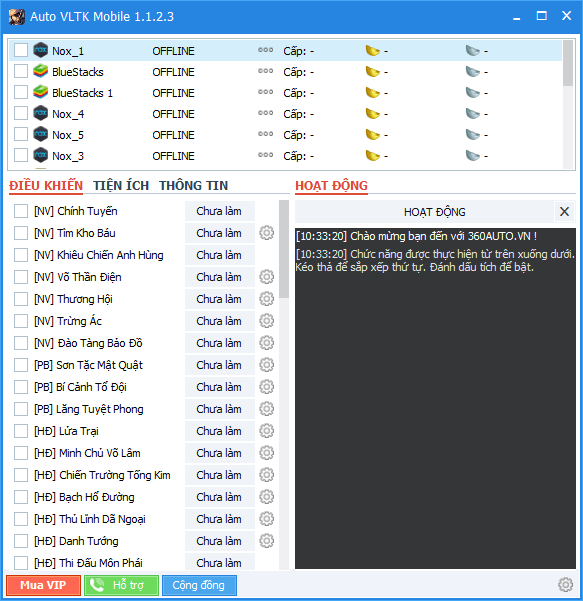
Task: Click the gold ingot icon for BlueStacks
Action: pyautogui.click(x=373, y=72)
